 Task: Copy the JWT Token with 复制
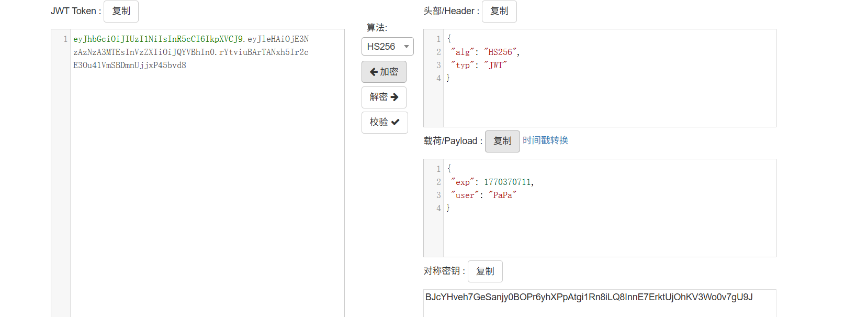pos(121,11)
